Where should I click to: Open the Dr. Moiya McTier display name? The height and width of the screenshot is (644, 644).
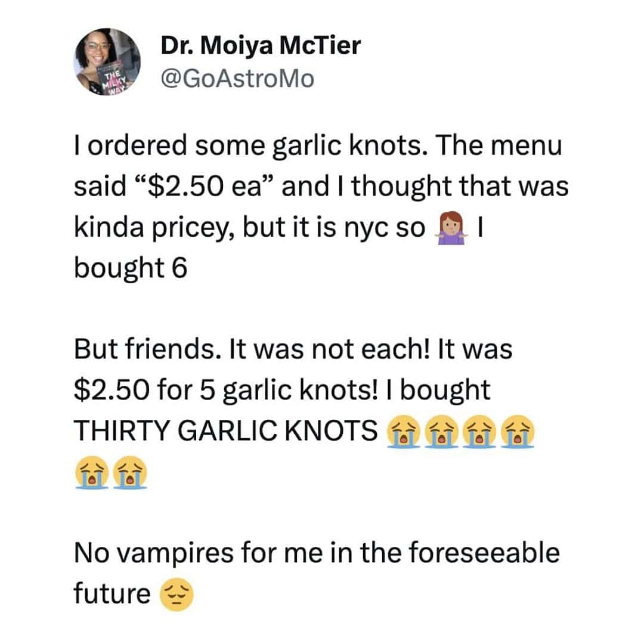click(261, 46)
